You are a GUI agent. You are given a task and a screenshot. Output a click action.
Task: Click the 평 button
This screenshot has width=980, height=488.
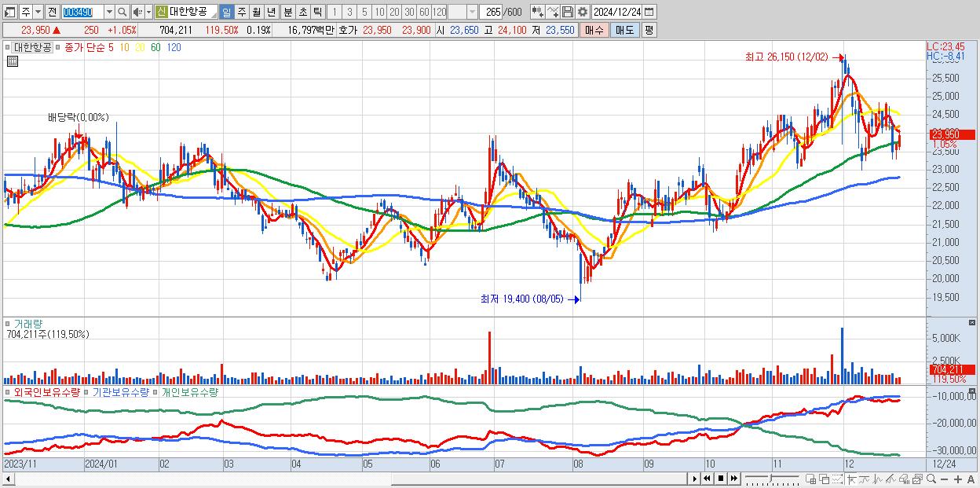(649, 30)
